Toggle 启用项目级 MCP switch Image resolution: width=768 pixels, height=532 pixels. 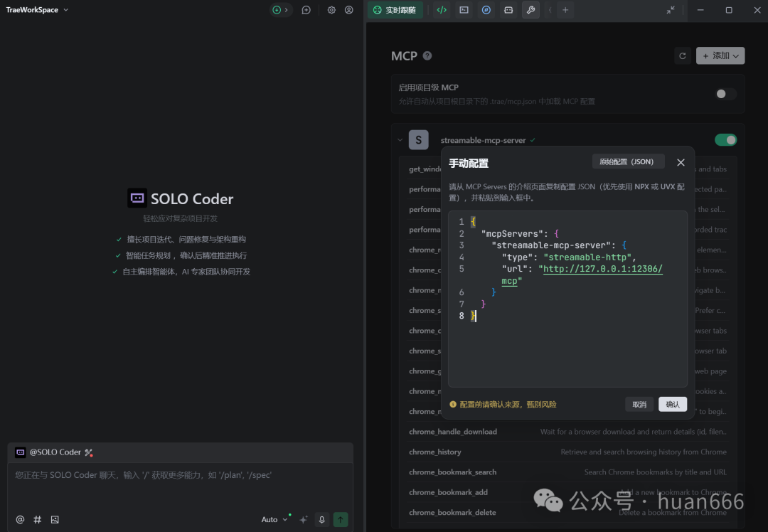pos(725,94)
